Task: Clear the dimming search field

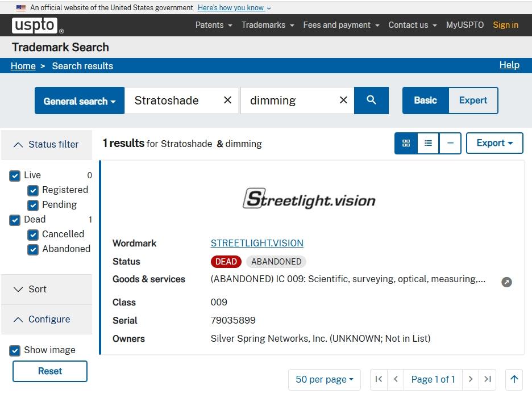Action: tap(343, 100)
